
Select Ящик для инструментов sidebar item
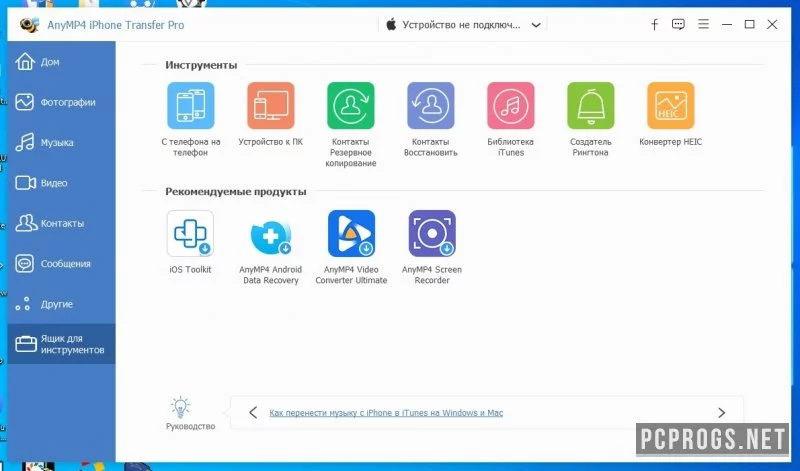[61, 344]
